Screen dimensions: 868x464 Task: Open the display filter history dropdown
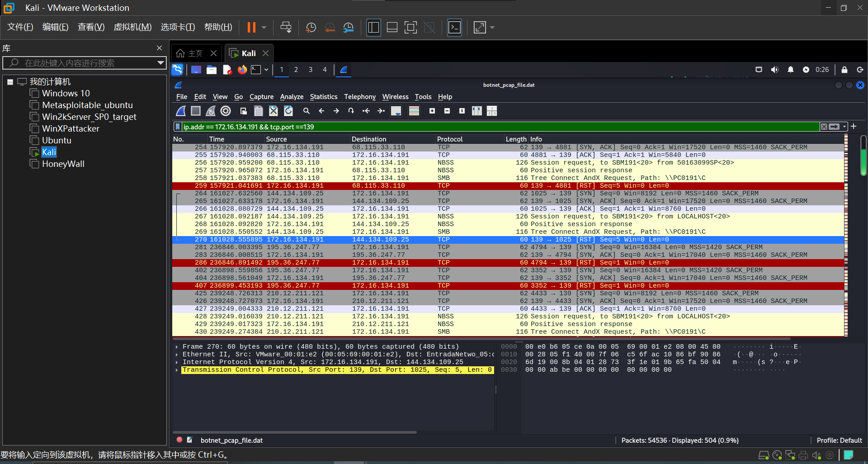[x=844, y=127]
